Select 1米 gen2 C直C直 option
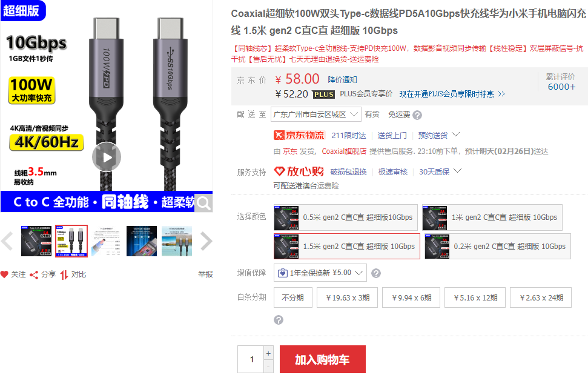This screenshot has height=375, width=588. click(492, 217)
